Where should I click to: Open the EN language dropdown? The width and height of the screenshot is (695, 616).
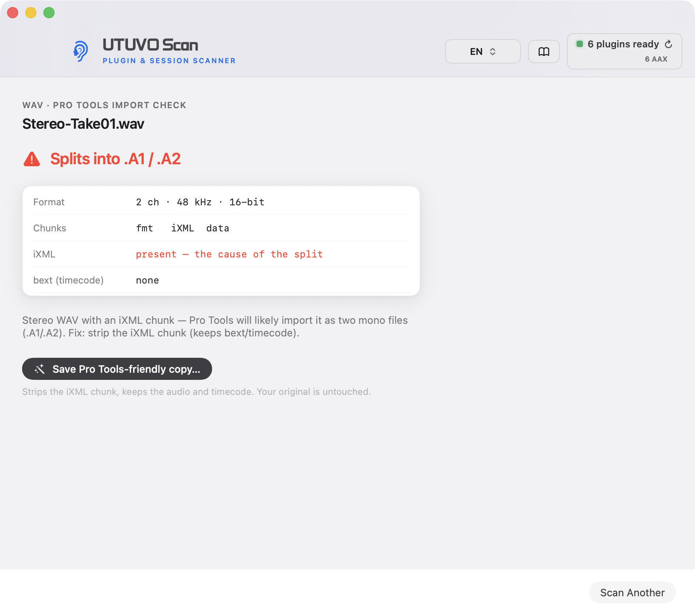click(x=483, y=51)
